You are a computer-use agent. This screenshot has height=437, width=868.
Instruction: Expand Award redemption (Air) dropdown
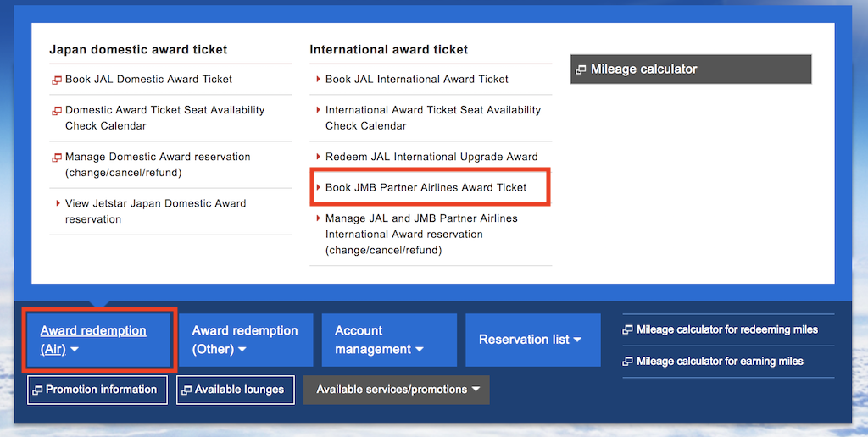[x=100, y=340]
